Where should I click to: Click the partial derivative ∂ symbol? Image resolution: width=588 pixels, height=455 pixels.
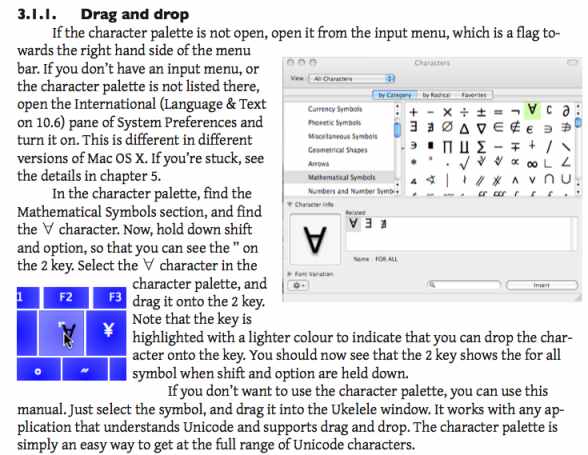coord(566,110)
